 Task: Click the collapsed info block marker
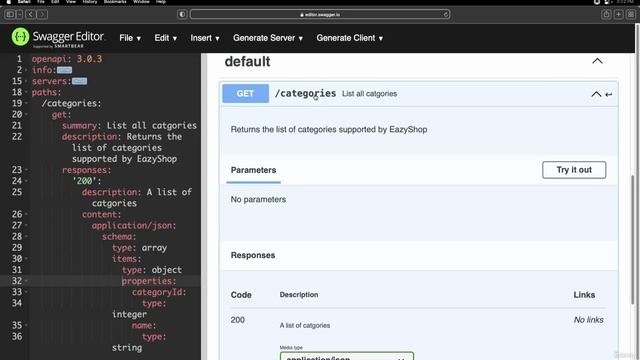[64, 70]
